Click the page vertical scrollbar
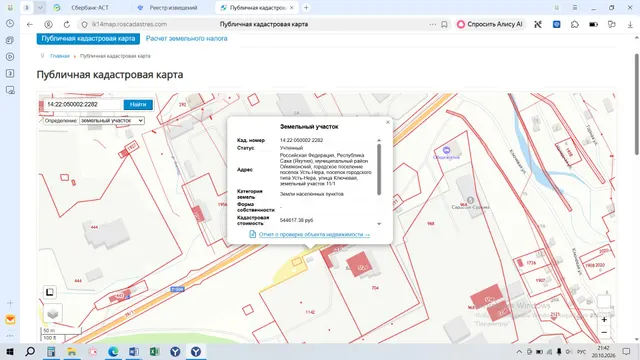The width and height of the screenshot is (640, 360). point(637,104)
